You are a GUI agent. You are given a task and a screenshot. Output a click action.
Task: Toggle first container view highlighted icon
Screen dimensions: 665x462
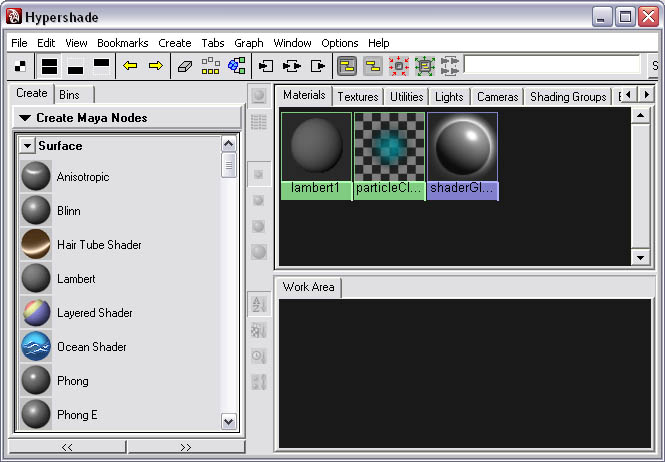[x=347, y=66]
